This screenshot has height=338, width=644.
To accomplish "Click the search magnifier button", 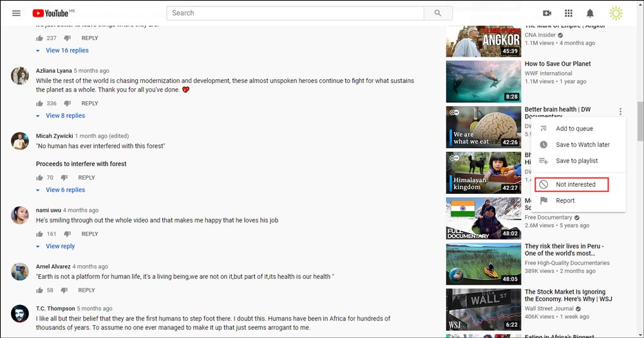I will [x=438, y=13].
